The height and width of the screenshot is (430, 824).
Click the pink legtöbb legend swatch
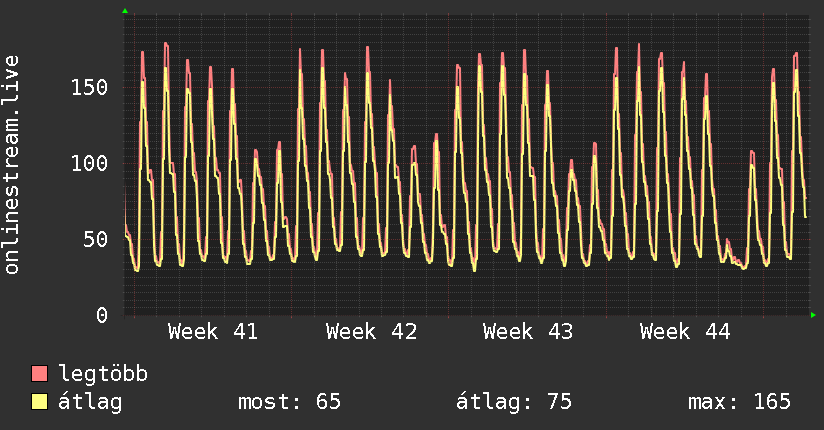point(39,373)
